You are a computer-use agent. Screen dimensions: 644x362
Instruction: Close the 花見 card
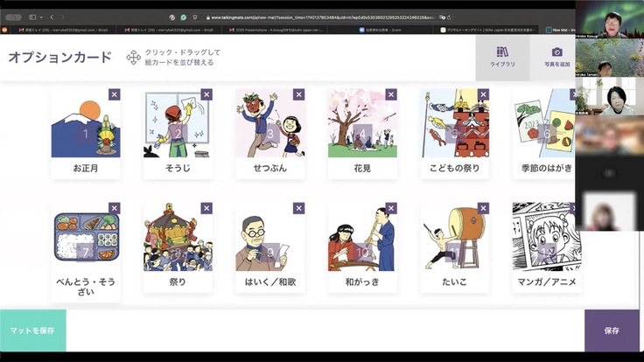pyautogui.click(x=391, y=94)
